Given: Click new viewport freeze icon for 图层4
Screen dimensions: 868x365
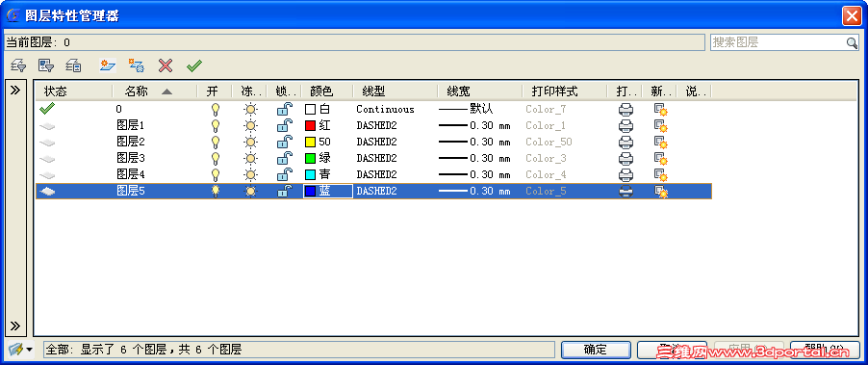Looking at the screenshot, I should pos(660,175).
